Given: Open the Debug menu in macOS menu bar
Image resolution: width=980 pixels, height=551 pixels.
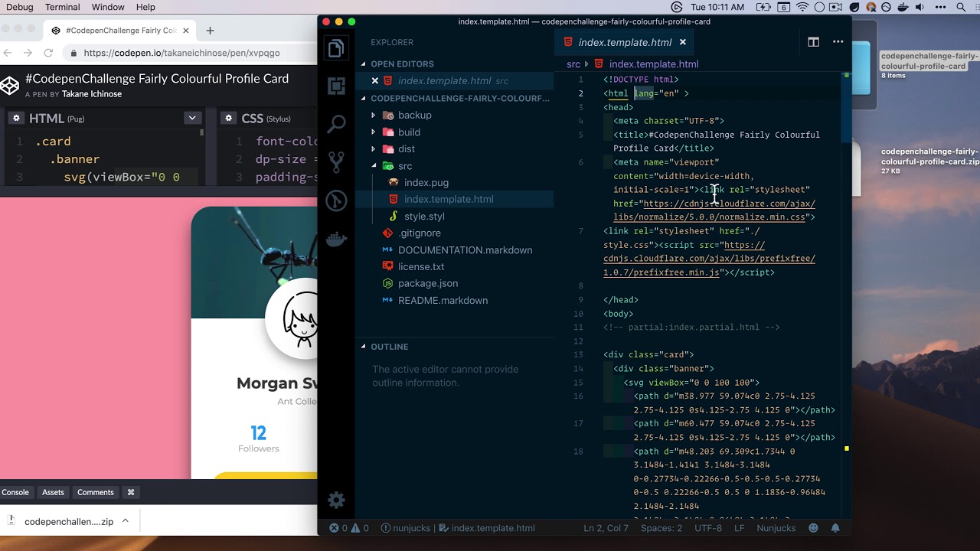Looking at the screenshot, I should [x=20, y=7].
